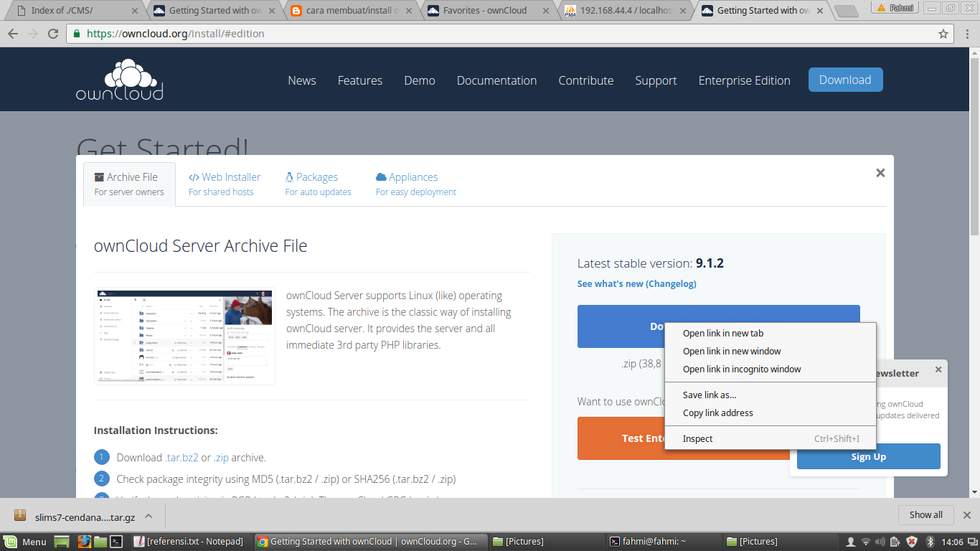Click the volume tray icon
Image resolution: width=980 pixels, height=551 pixels.
[x=881, y=542]
